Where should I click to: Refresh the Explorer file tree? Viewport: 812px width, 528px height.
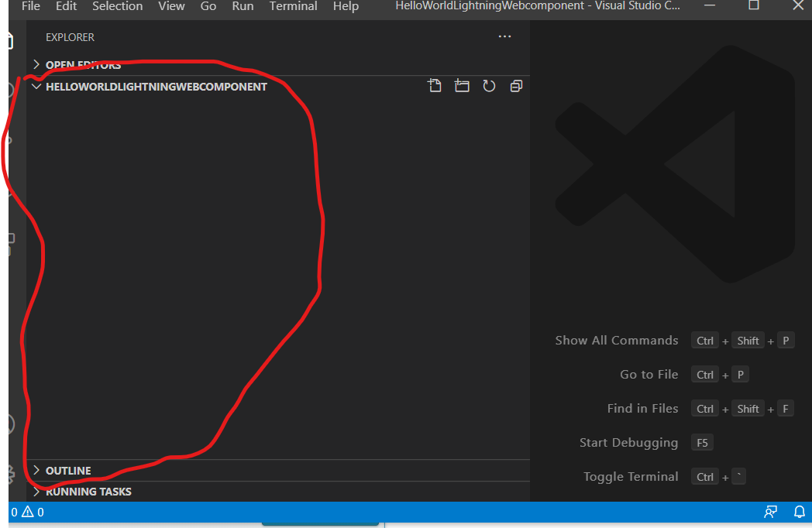click(x=489, y=85)
